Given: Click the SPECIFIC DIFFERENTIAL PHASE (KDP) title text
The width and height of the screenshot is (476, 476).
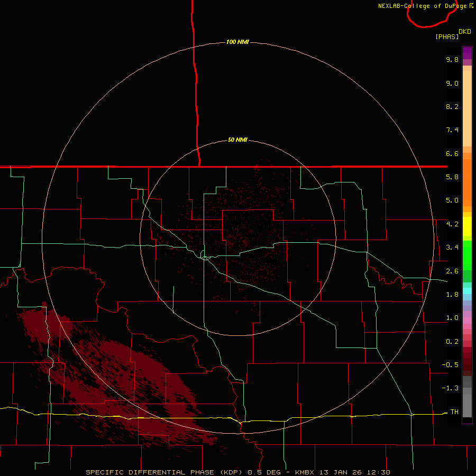Looking at the screenshot, I should tap(164, 472).
